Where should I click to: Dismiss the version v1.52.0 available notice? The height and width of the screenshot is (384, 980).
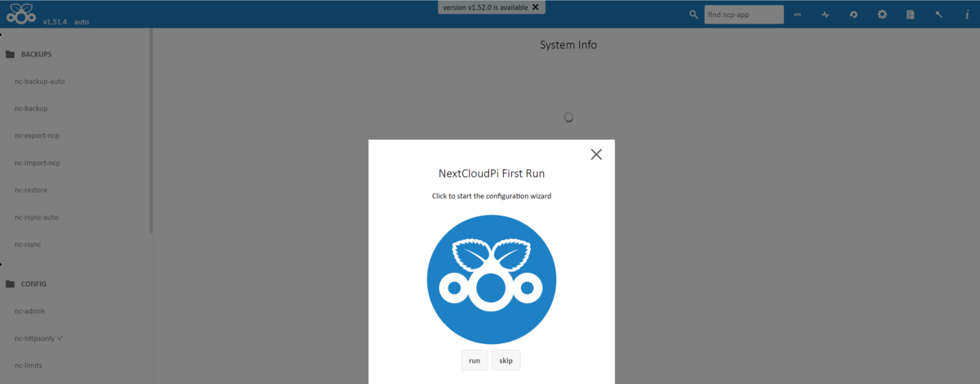coord(535,7)
